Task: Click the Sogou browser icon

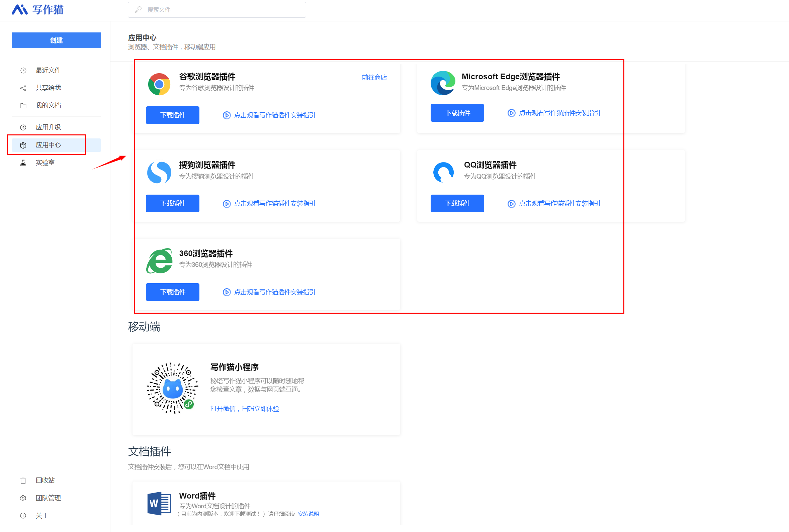Action: (x=159, y=172)
